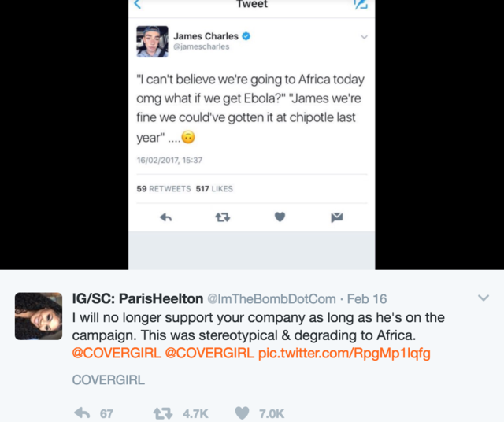Reply to ParisHeelton's tweet
The width and height of the screenshot is (504, 422).
tap(82, 413)
